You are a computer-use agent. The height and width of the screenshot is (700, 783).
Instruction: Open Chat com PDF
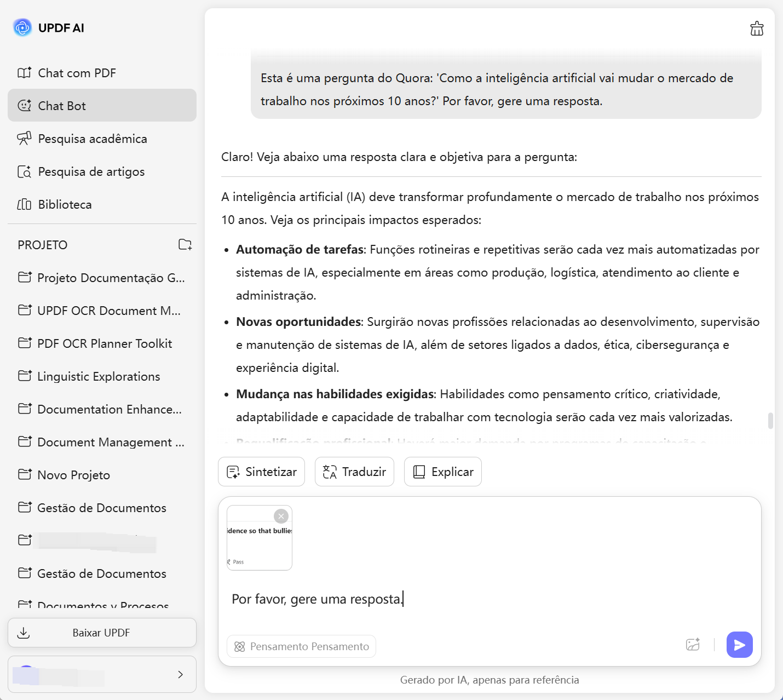[x=77, y=73]
